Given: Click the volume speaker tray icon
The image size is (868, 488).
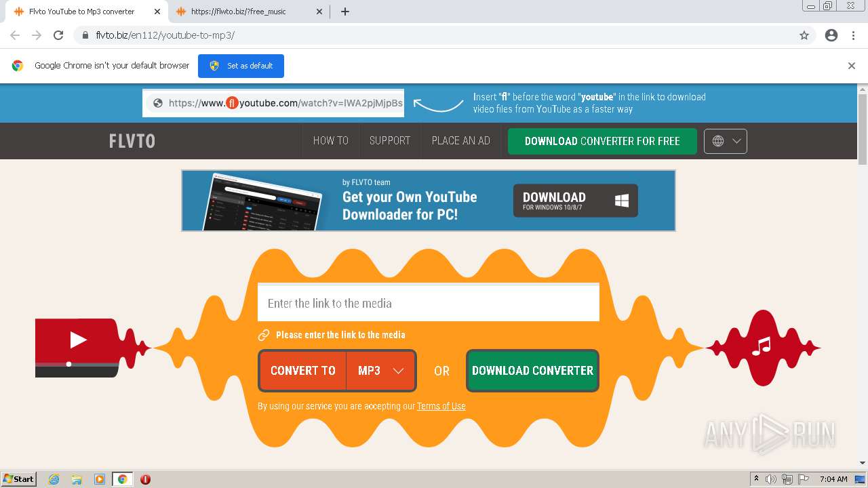Looking at the screenshot, I should tap(771, 479).
